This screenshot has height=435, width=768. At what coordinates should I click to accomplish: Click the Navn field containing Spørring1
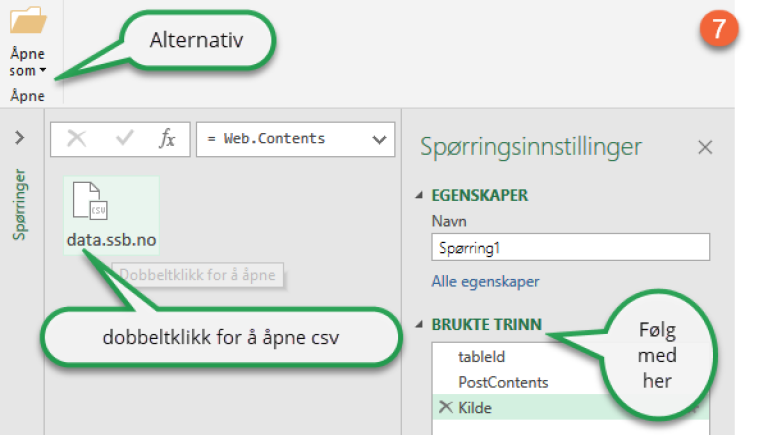pyautogui.click(x=570, y=247)
